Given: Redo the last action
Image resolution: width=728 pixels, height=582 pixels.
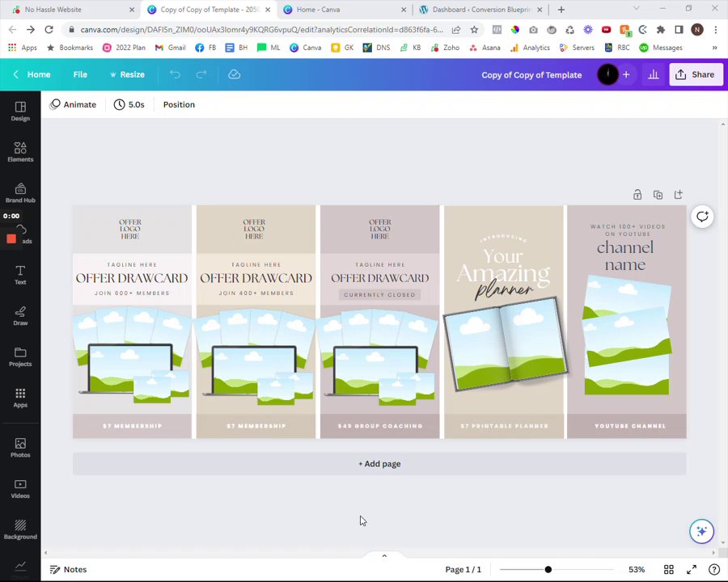Looking at the screenshot, I should pos(201,74).
